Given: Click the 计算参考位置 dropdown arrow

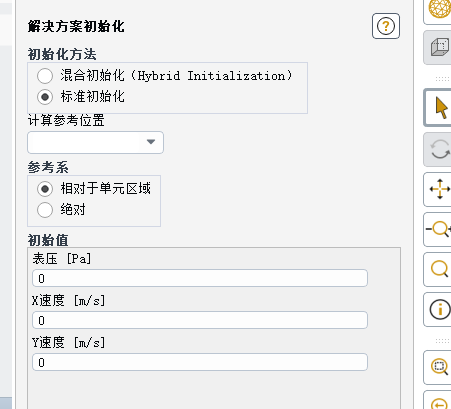Looking at the screenshot, I should pos(151,142).
